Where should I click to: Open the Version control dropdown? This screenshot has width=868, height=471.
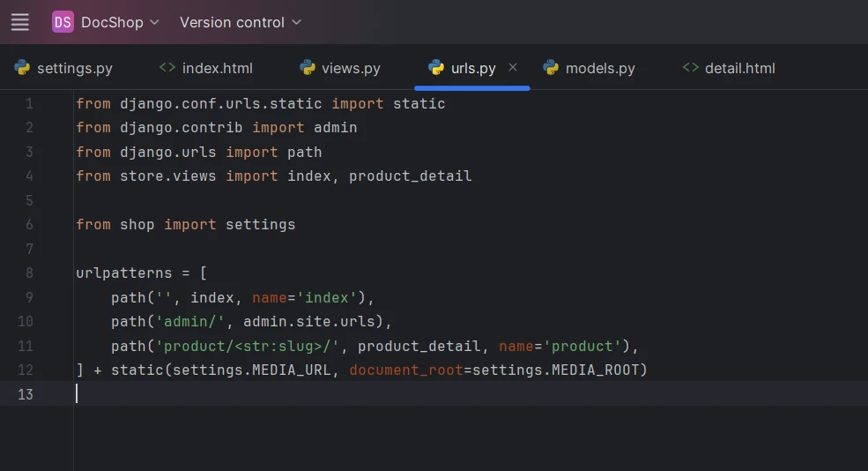pyautogui.click(x=240, y=22)
